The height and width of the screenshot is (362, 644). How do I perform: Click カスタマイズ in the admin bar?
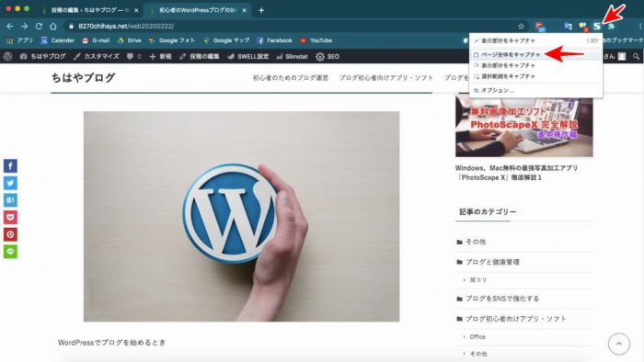[97, 57]
